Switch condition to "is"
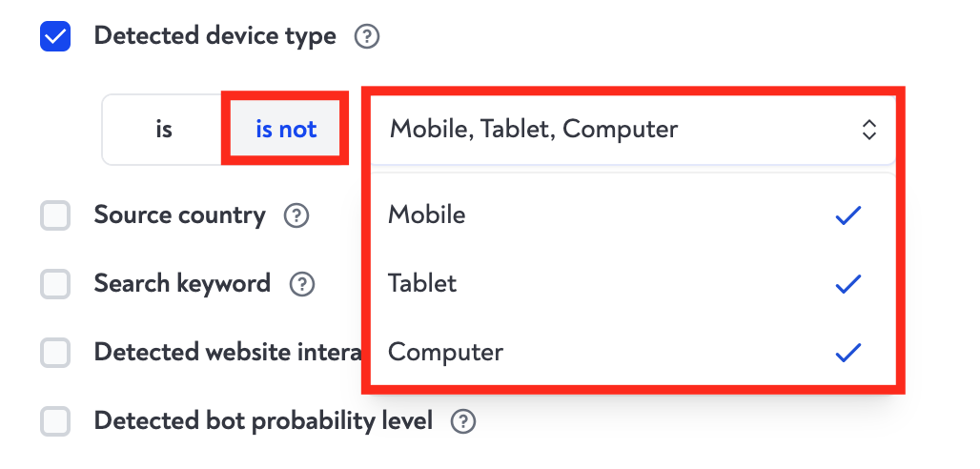Image resolution: width=980 pixels, height=469 pixels. [164, 130]
